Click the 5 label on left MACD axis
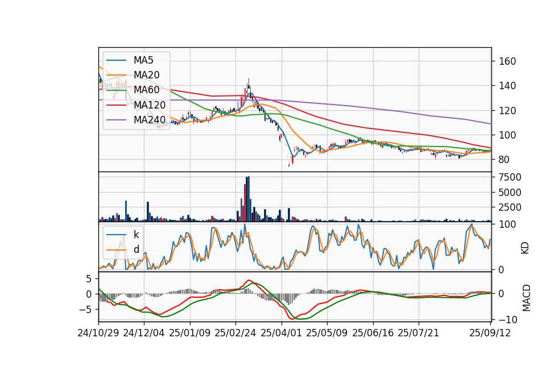The width and height of the screenshot is (546, 392). 89,279
